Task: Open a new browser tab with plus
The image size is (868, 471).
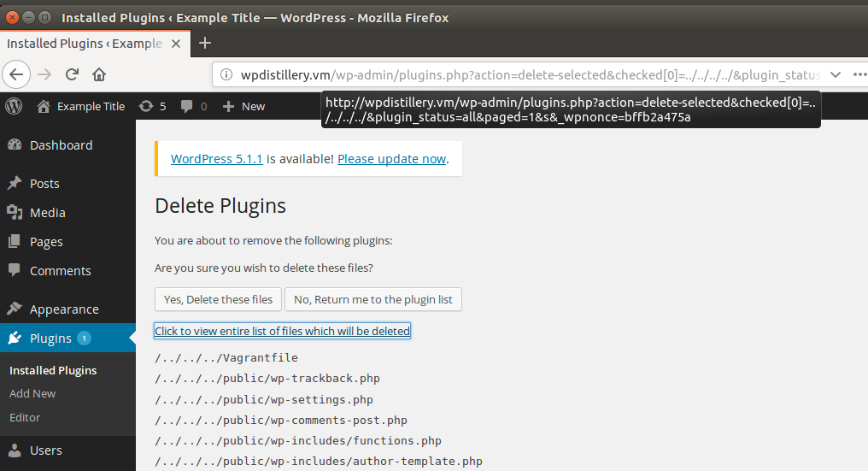Action: (205, 43)
